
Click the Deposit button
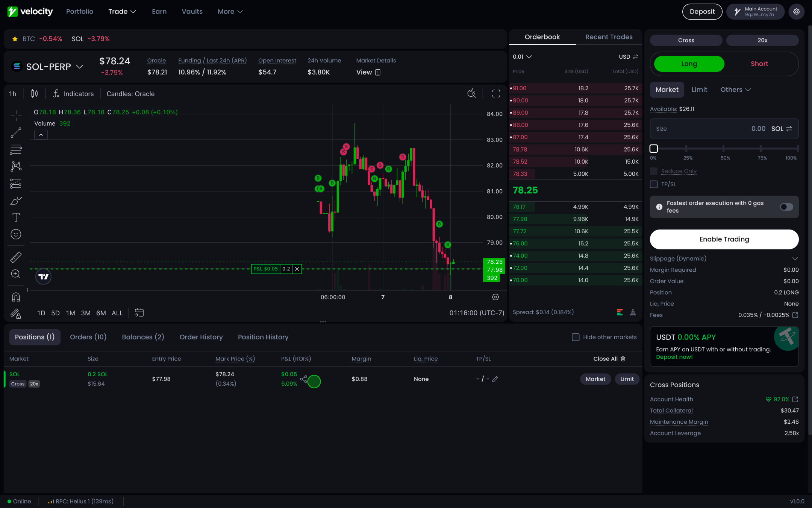click(x=702, y=12)
